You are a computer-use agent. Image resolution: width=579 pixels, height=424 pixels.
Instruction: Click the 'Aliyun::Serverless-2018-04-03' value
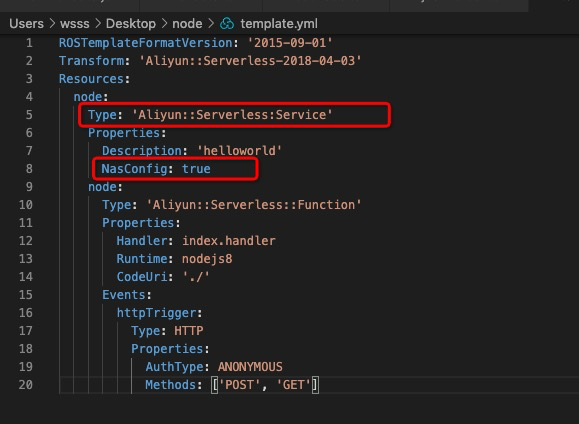tap(250, 61)
